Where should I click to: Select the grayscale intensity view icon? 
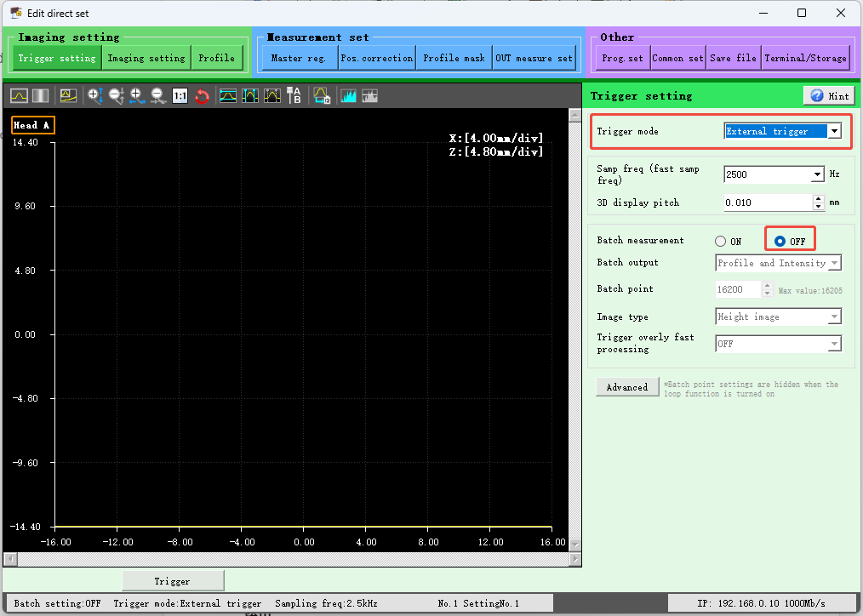(40, 96)
